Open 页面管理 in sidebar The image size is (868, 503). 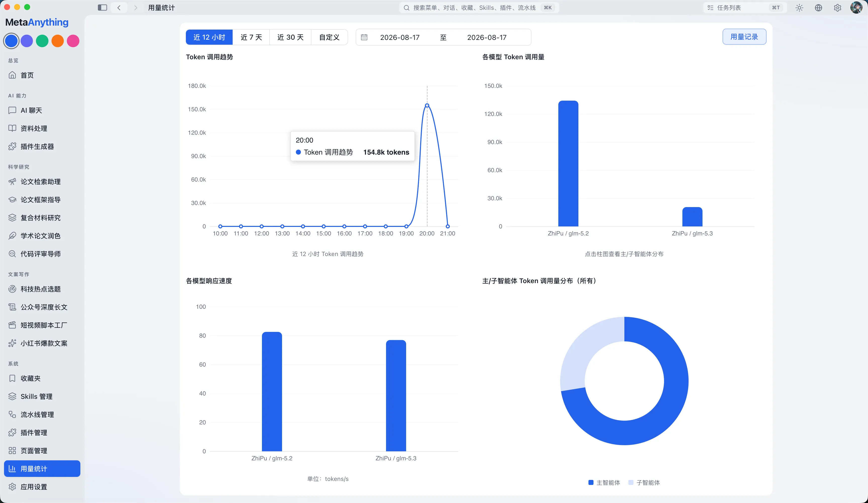click(42, 451)
